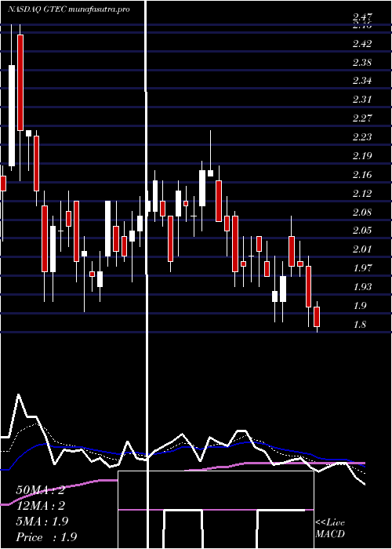Click the 2.31 price axis label
Screen dimensions: 392x549
tap(362, 100)
